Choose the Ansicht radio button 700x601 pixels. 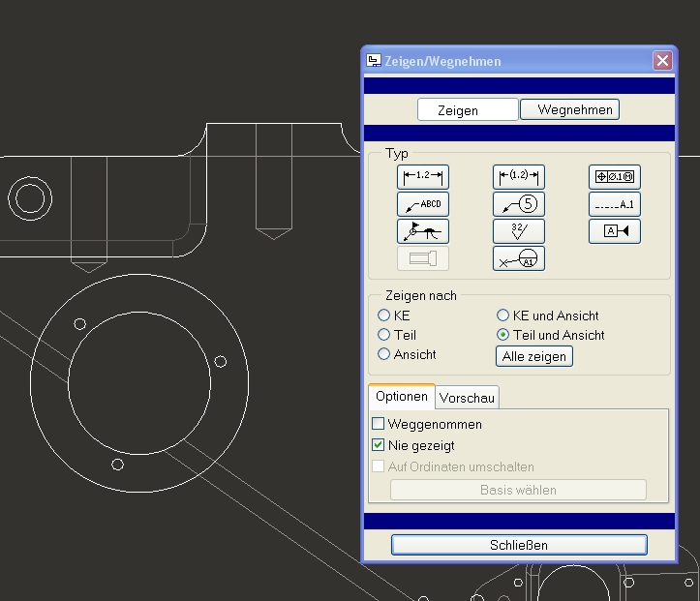coord(383,354)
